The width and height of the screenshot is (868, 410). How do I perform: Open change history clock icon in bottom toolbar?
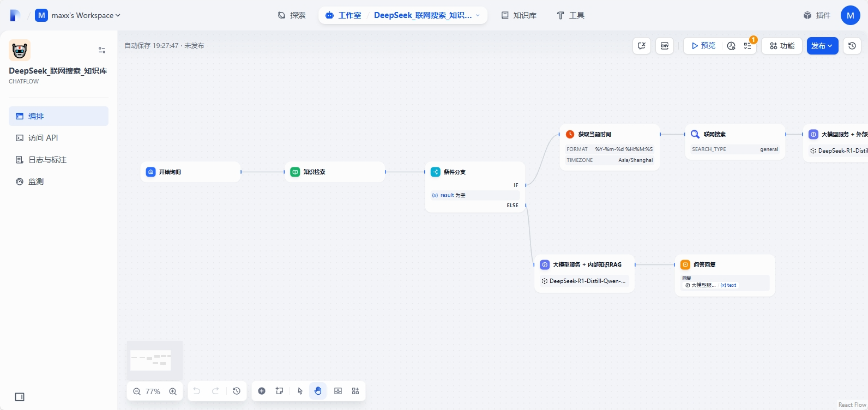237,391
